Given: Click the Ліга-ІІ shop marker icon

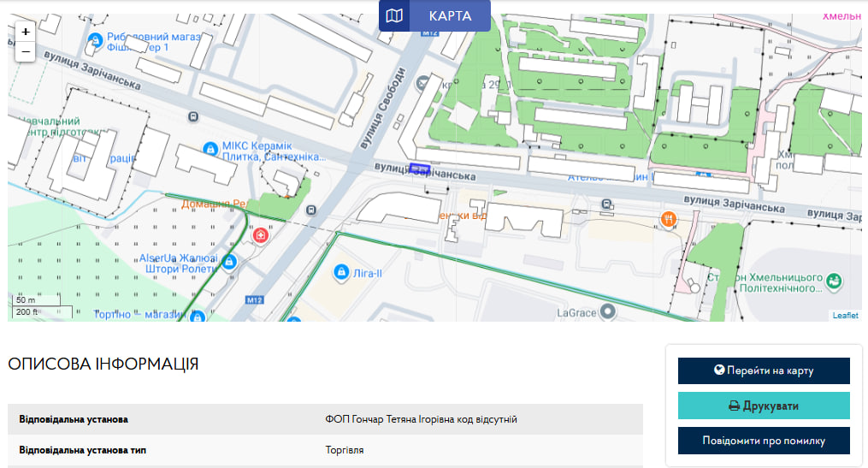Looking at the screenshot, I should [340, 271].
